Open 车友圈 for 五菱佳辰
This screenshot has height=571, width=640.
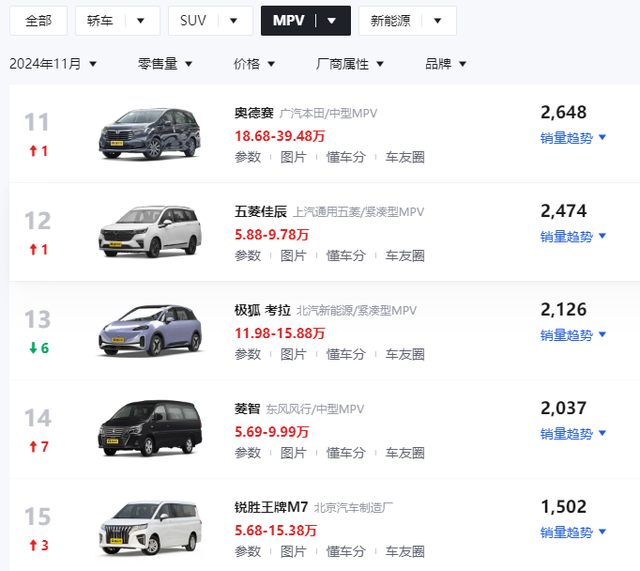(405, 256)
